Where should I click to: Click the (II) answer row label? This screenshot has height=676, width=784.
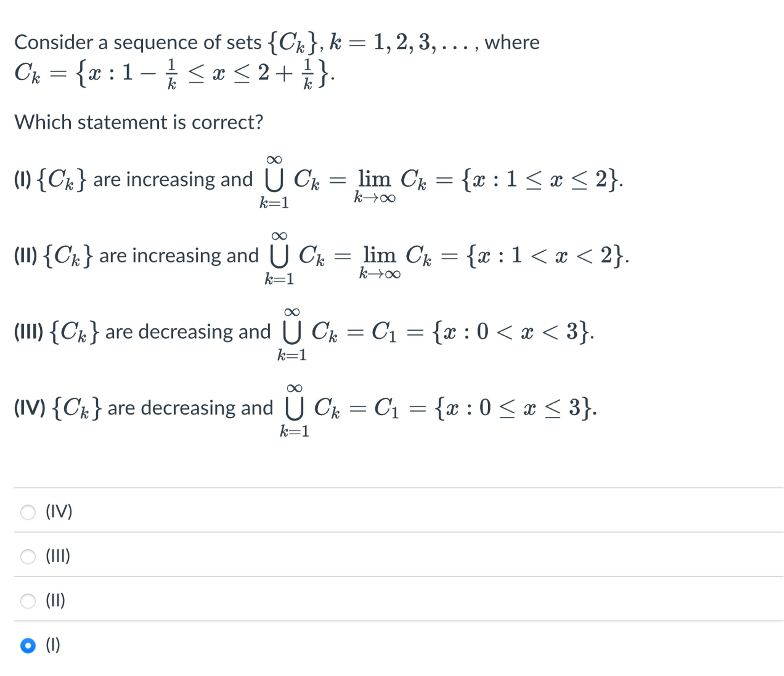pyautogui.click(x=56, y=601)
